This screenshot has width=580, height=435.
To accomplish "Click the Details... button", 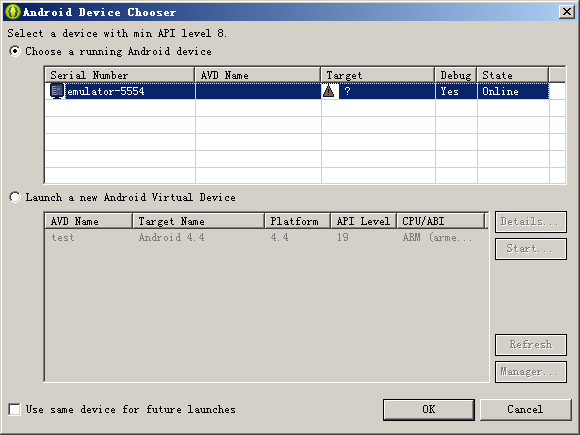I will click(x=531, y=222).
